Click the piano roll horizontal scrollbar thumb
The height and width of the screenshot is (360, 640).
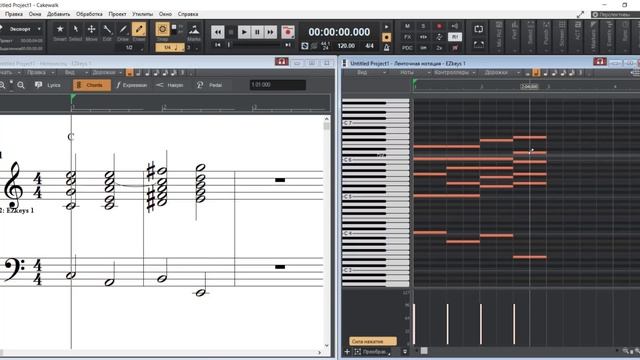pyautogui.click(x=424, y=351)
